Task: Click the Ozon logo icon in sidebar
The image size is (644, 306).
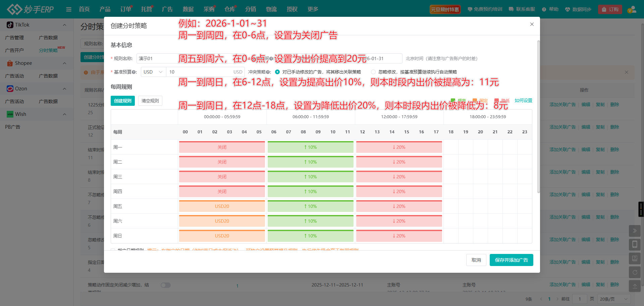Action: tap(10, 89)
